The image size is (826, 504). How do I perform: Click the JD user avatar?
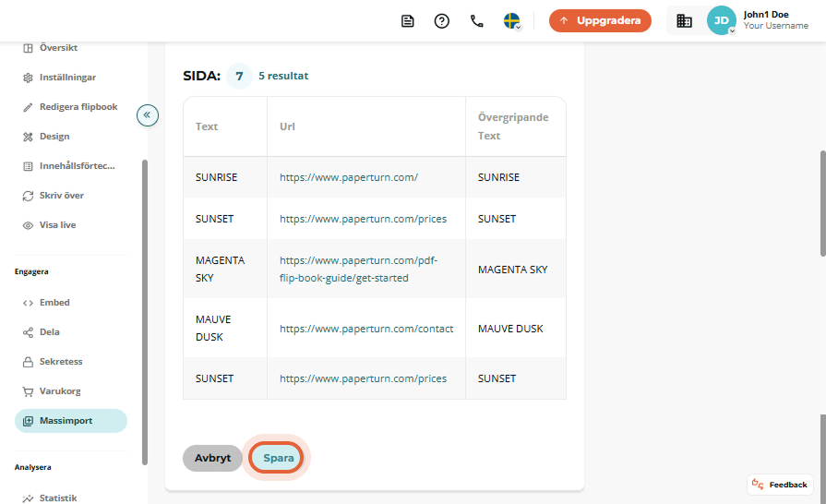point(721,20)
